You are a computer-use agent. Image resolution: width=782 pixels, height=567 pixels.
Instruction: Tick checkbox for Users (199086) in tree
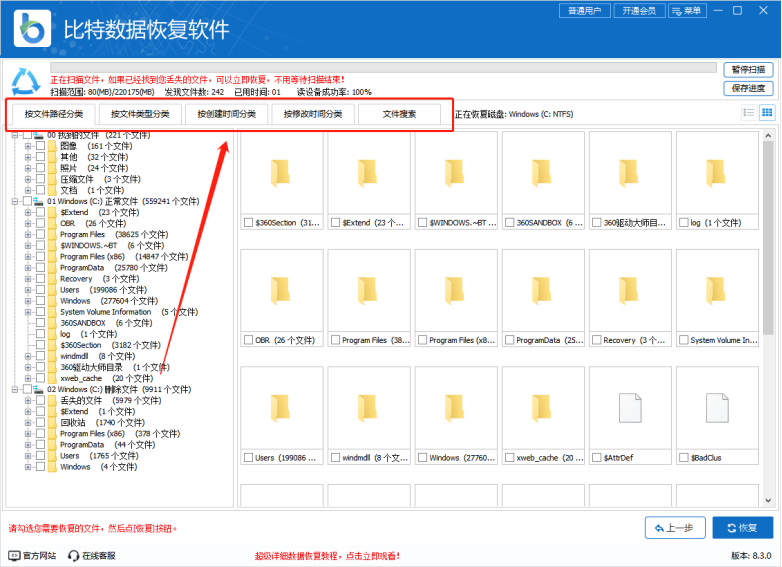40,290
